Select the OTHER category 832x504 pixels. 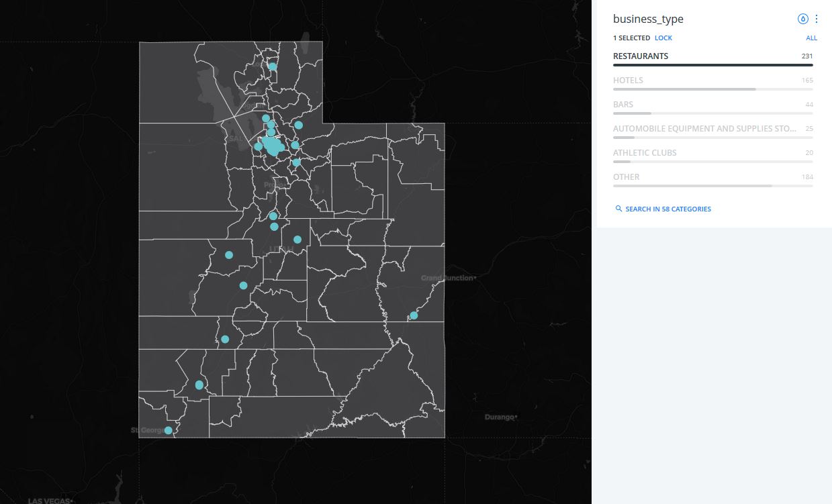(626, 177)
